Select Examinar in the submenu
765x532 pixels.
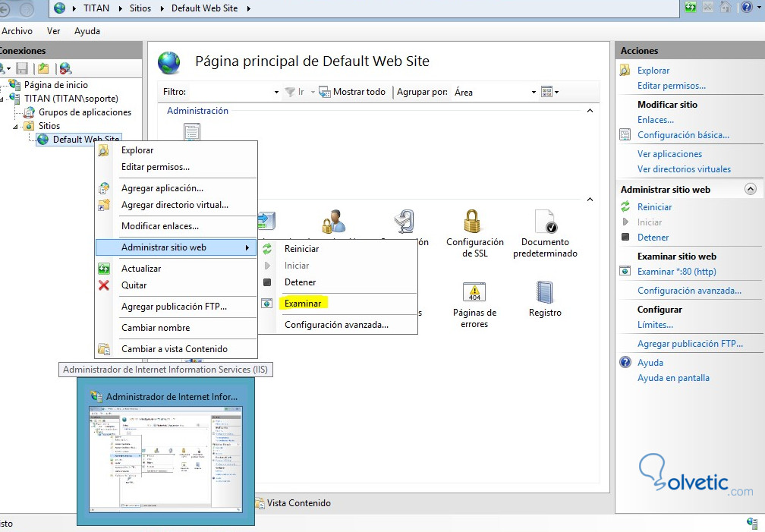pyautogui.click(x=303, y=303)
